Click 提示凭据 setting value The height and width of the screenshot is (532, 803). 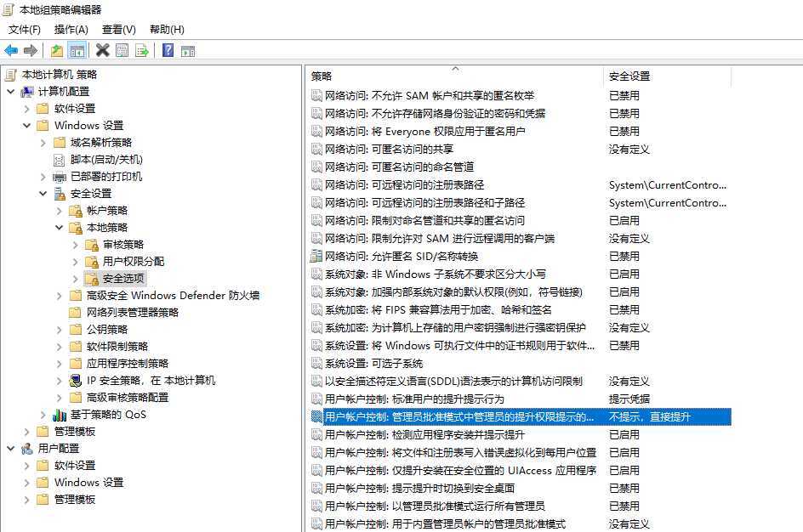pos(629,399)
